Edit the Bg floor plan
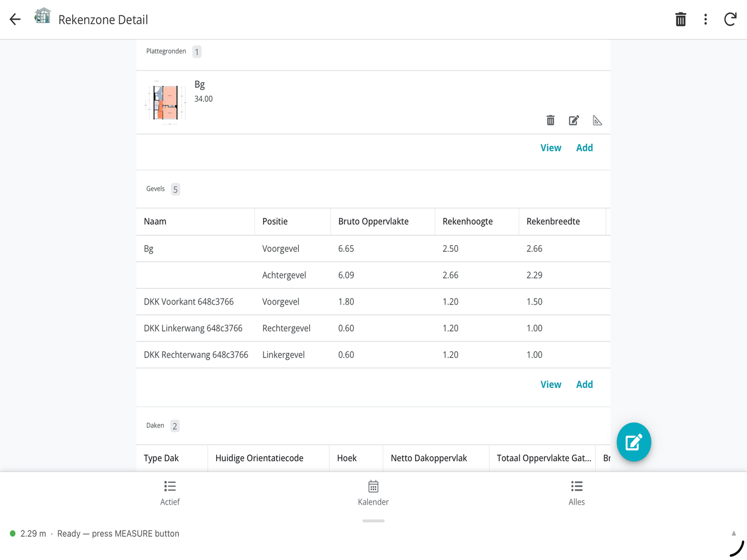 574,120
